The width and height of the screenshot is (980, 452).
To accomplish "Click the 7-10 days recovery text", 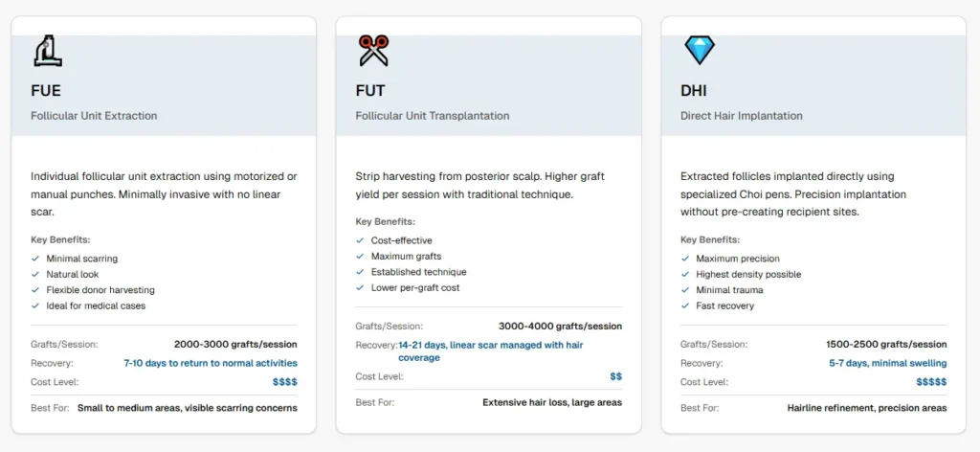I will pyautogui.click(x=210, y=363).
